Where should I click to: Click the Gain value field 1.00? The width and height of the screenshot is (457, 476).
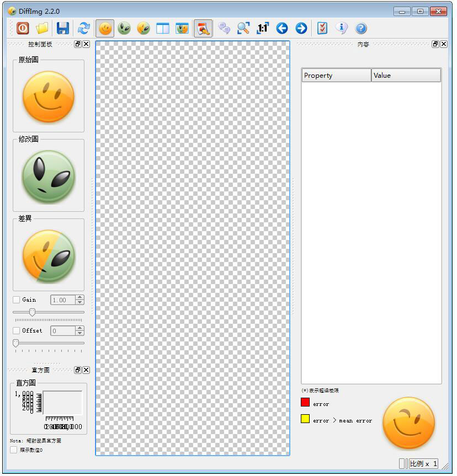coord(63,300)
